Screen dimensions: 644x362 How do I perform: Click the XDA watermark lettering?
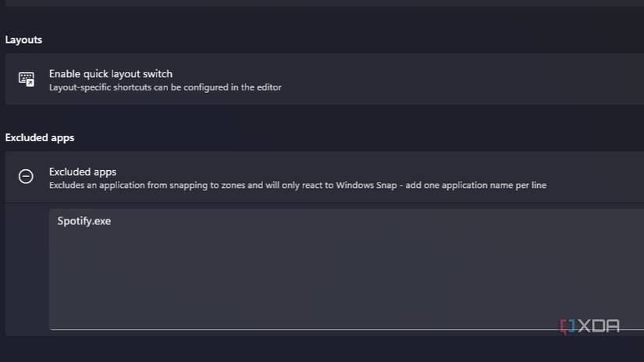pyautogui.click(x=600, y=326)
